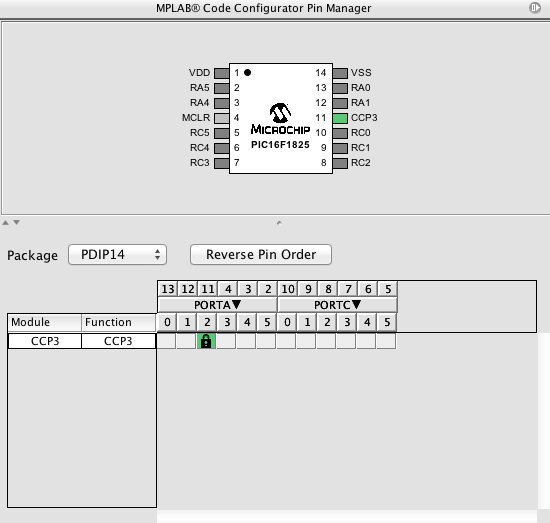Click pin number 6 header cell
Viewport: 550px width, 523px height.
coord(368,289)
